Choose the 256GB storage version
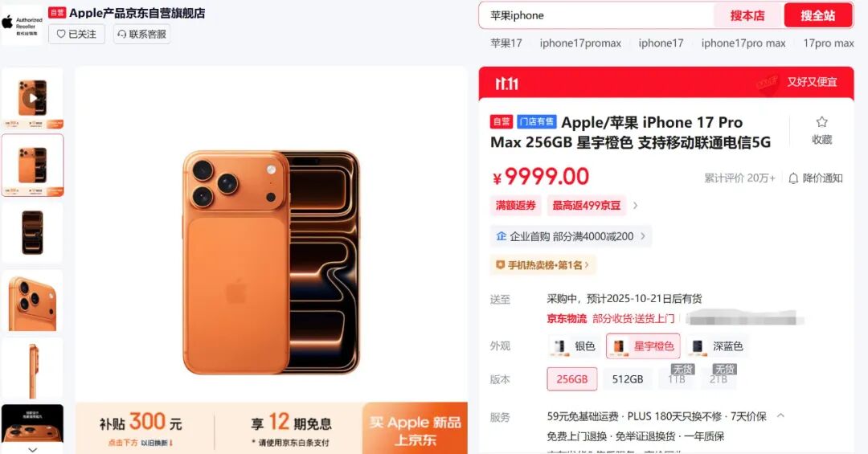Viewport: 868px width, 454px height. [x=572, y=379]
